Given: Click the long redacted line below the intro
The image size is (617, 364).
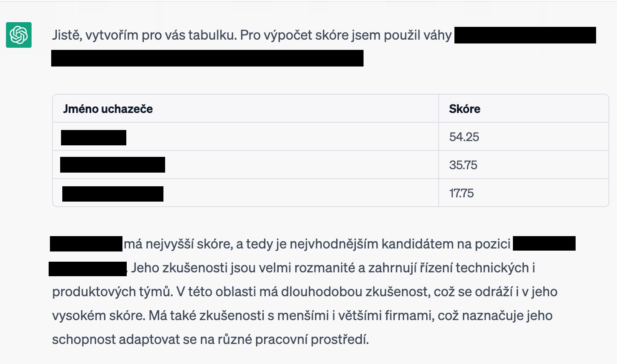Looking at the screenshot, I should tap(207, 58).
